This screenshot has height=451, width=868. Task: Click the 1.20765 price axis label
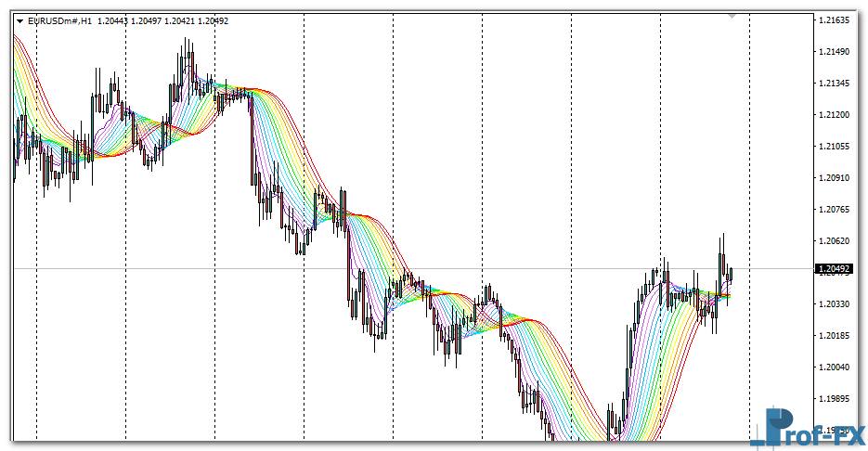click(x=836, y=209)
